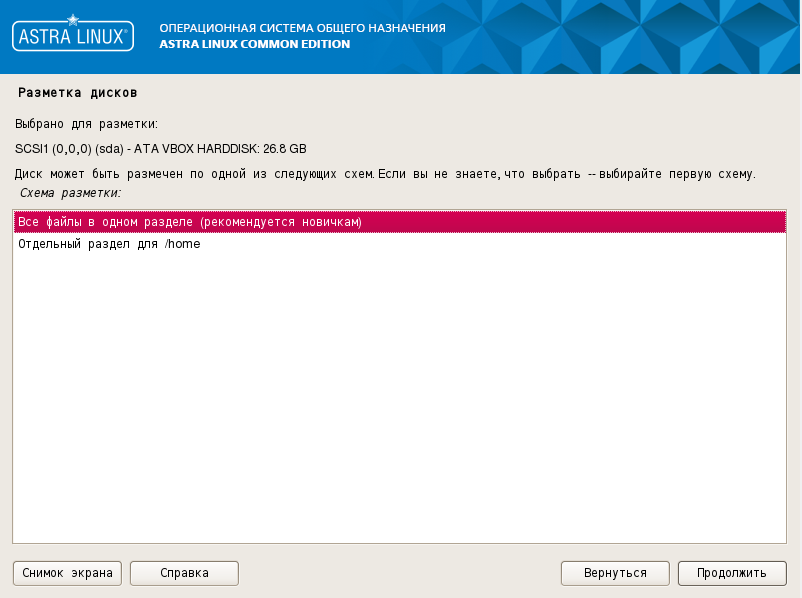
Task: Click the 'Разметка дисков' heading
Action: tap(78, 93)
